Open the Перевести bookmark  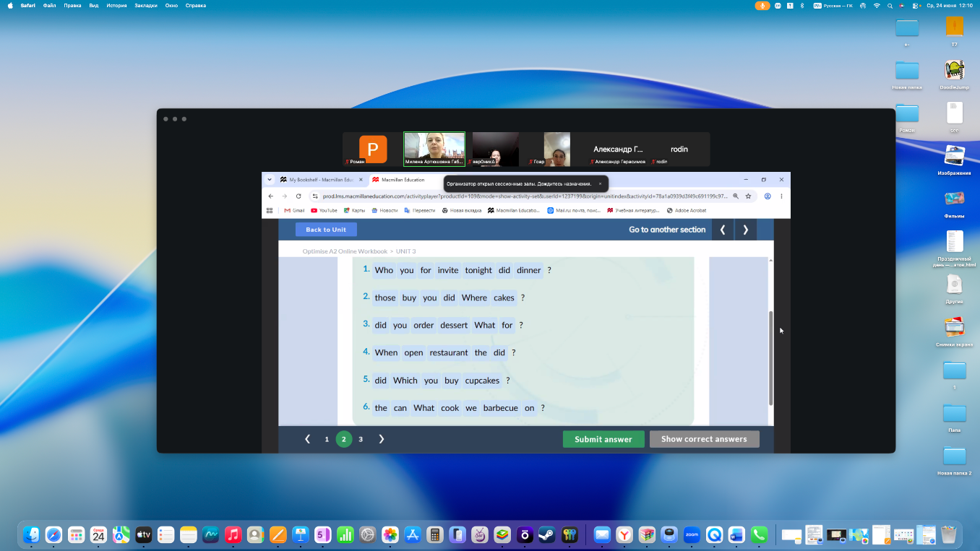pos(420,211)
